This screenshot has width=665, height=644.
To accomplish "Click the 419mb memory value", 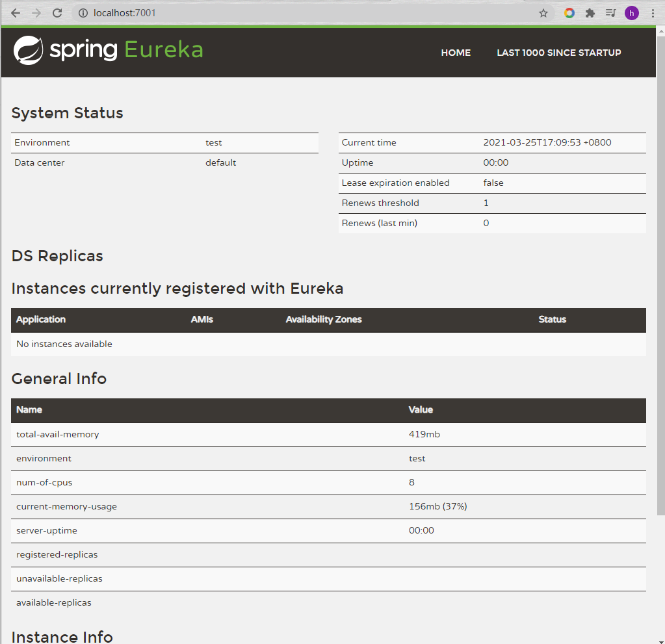I will pyautogui.click(x=424, y=435).
